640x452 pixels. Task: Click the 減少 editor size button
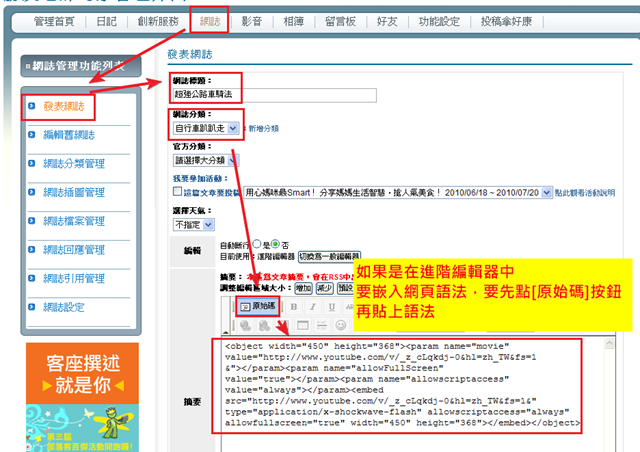[x=324, y=288]
